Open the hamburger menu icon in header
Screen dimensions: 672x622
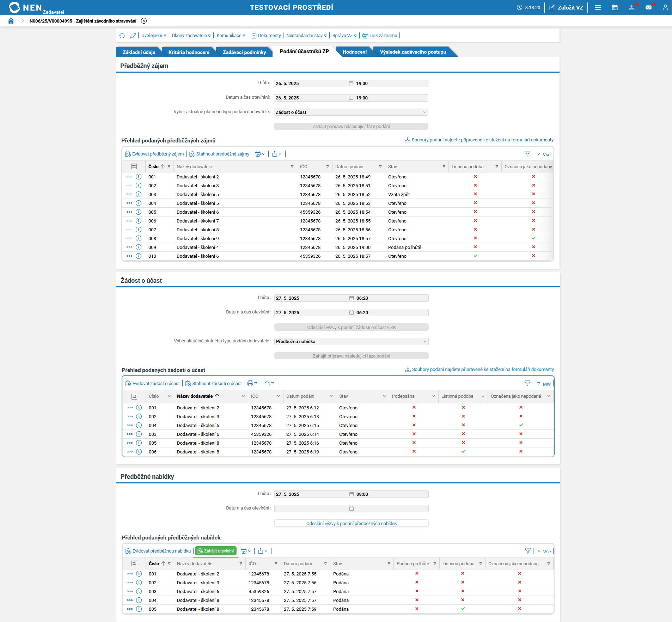pos(598,7)
